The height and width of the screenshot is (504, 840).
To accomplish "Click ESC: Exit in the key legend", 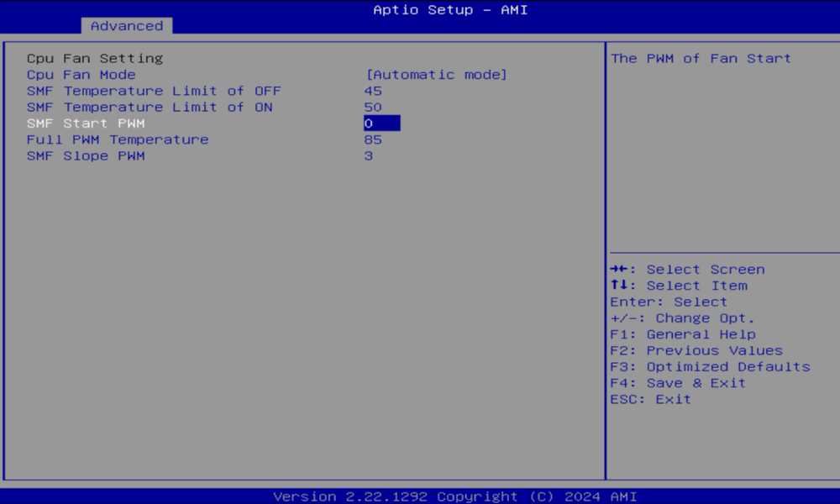I will pos(651,399).
